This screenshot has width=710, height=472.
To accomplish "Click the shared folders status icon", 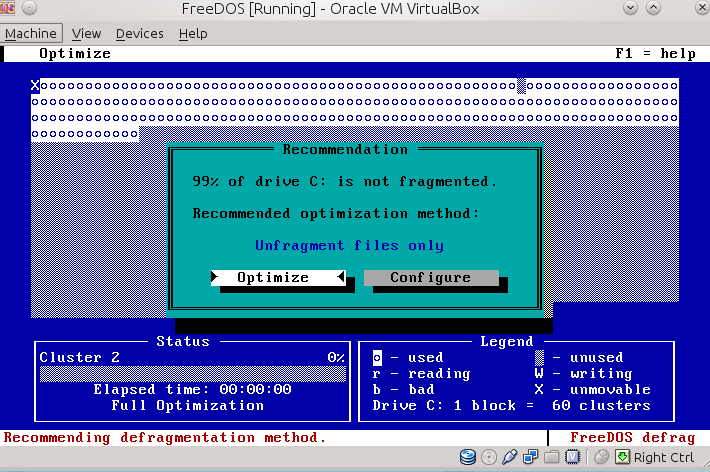I will pyautogui.click(x=551, y=457).
